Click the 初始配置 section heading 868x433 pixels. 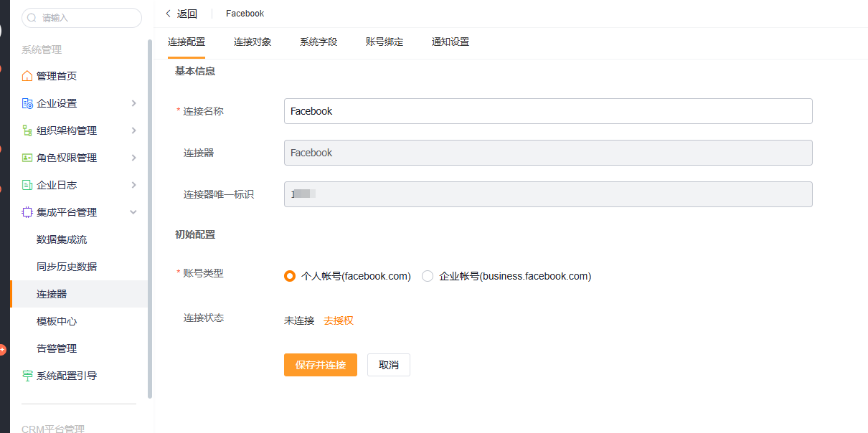[195, 234]
